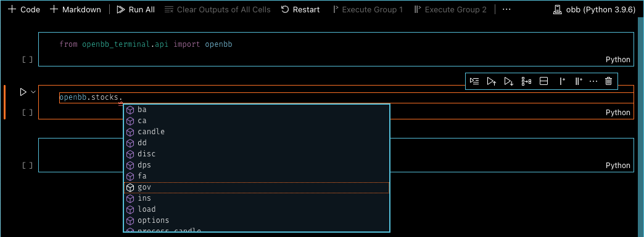
Task: Add a new Markdown cell
Action: pyautogui.click(x=75, y=9)
